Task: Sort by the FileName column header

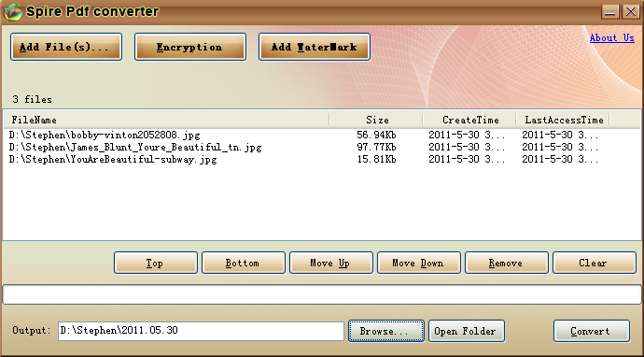Action: pos(166,120)
